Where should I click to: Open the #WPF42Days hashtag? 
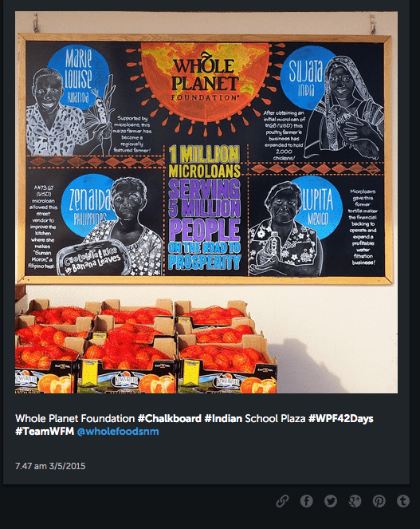point(341,419)
